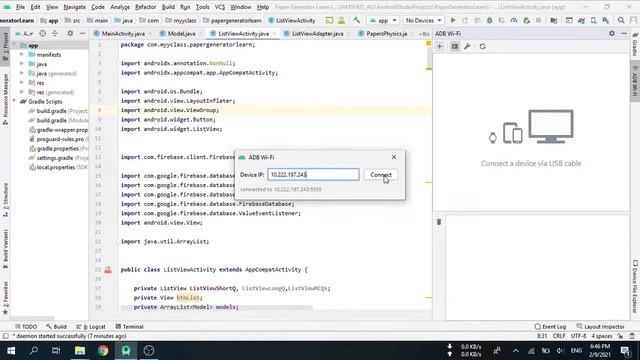Open the Windows Start menu
Viewport: 640px width, 360px height.
[11, 351]
